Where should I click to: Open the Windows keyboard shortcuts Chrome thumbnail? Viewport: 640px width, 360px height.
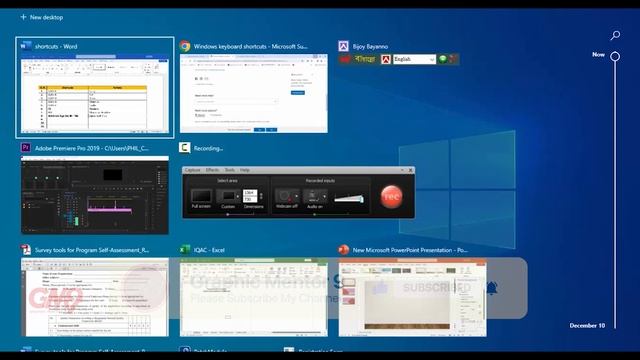coord(253,93)
